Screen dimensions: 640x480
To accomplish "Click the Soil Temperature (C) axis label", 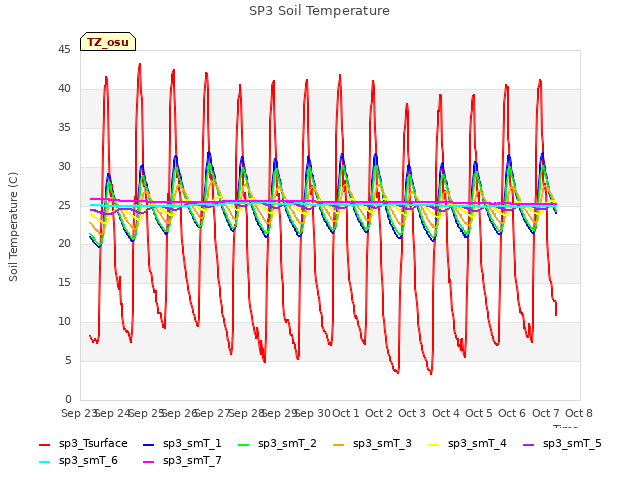I will pos(13,227).
